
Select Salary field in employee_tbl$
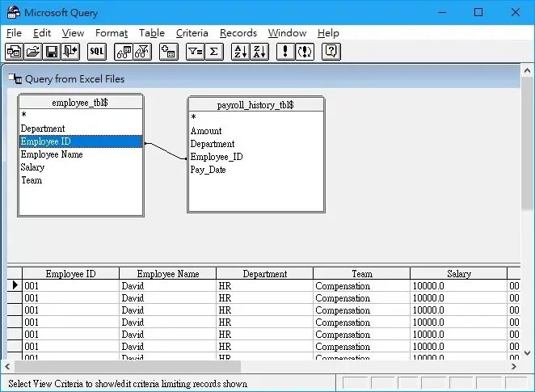[x=81, y=167]
